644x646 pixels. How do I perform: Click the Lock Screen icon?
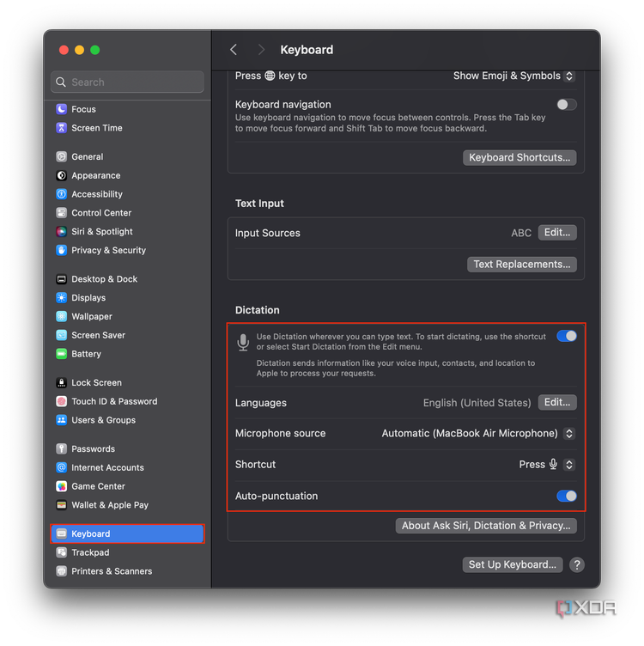tap(61, 383)
